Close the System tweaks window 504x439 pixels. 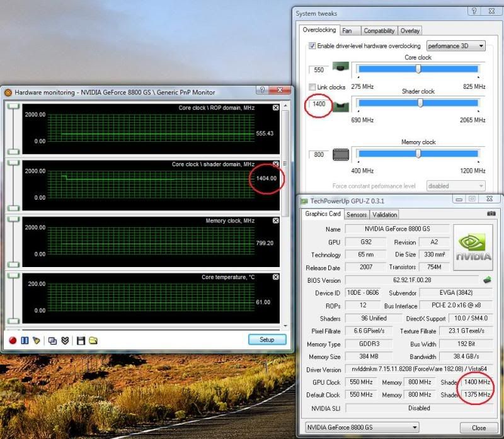pyautogui.click(x=491, y=11)
